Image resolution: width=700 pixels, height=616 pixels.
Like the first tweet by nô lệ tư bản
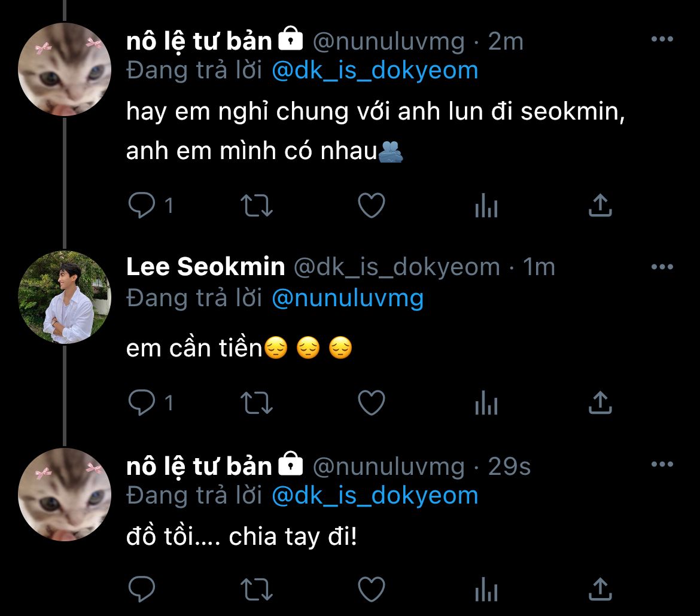pos(371,206)
